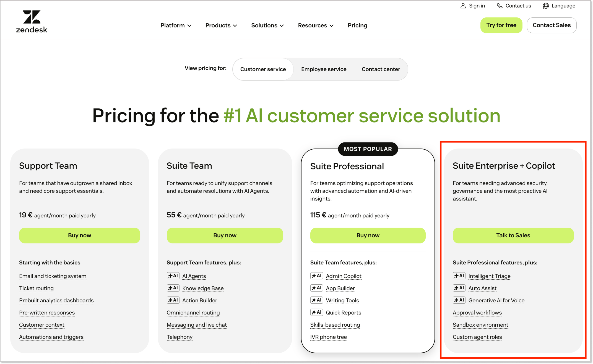Screen dimensions: 593x364
Task: Click the AI badge beside Quick Reports
Action: [317, 312]
